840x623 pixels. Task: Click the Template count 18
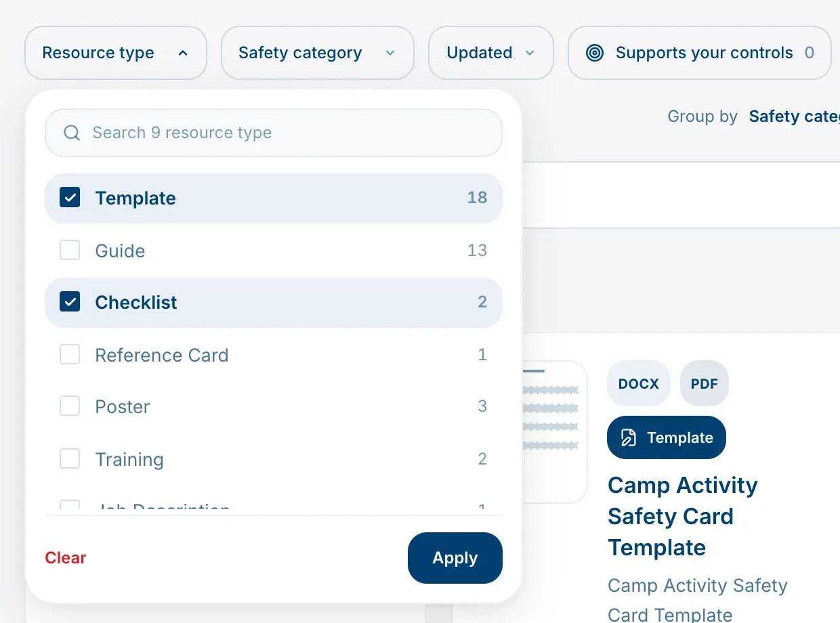pos(477,198)
